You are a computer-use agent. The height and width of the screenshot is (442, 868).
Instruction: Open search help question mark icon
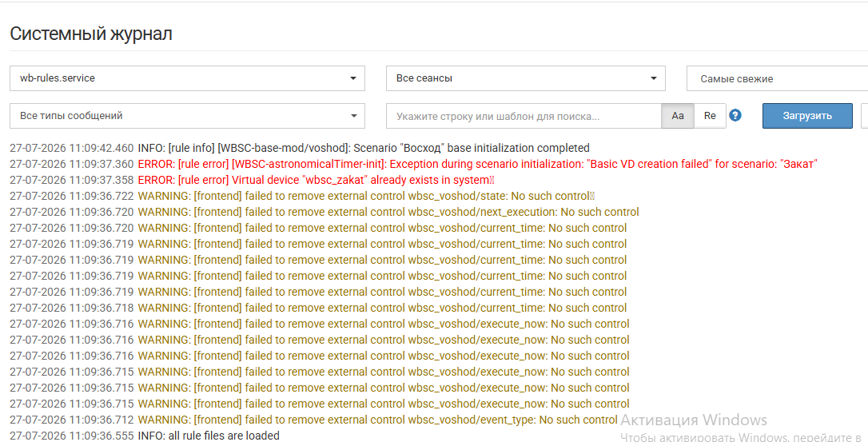point(735,115)
